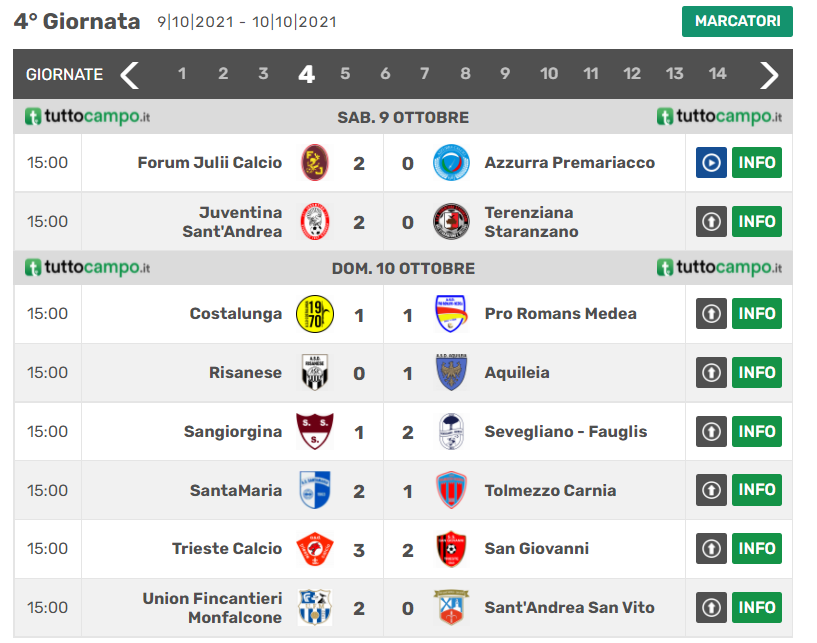Image resolution: width=817 pixels, height=643 pixels.
Task: Click the Azzurra Premariacco round logo
Action: click(x=451, y=163)
